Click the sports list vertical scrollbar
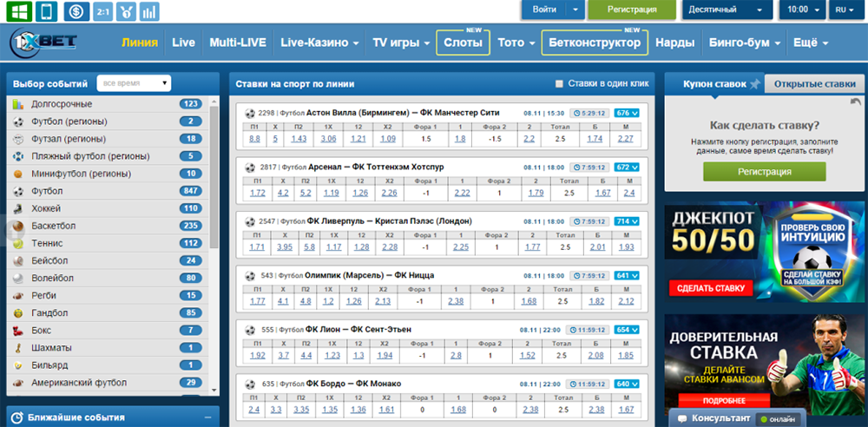Image resolution: width=868 pixels, height=427 pixels. coord(214,177)
